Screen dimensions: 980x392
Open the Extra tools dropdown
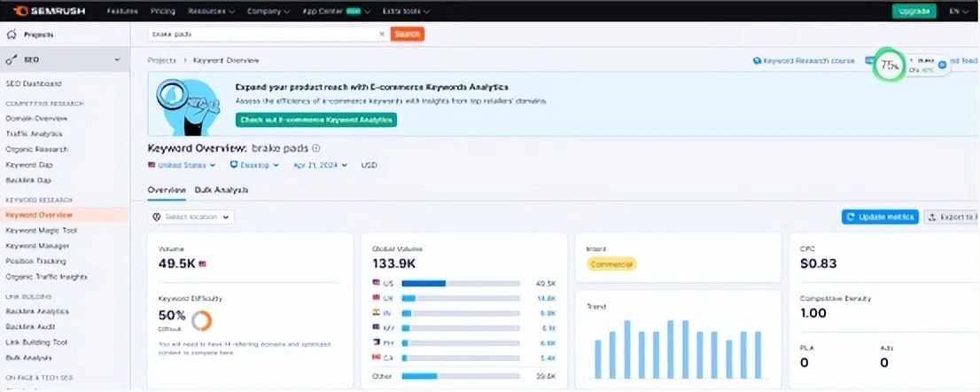pyautogui.click(x=406, y=12)
